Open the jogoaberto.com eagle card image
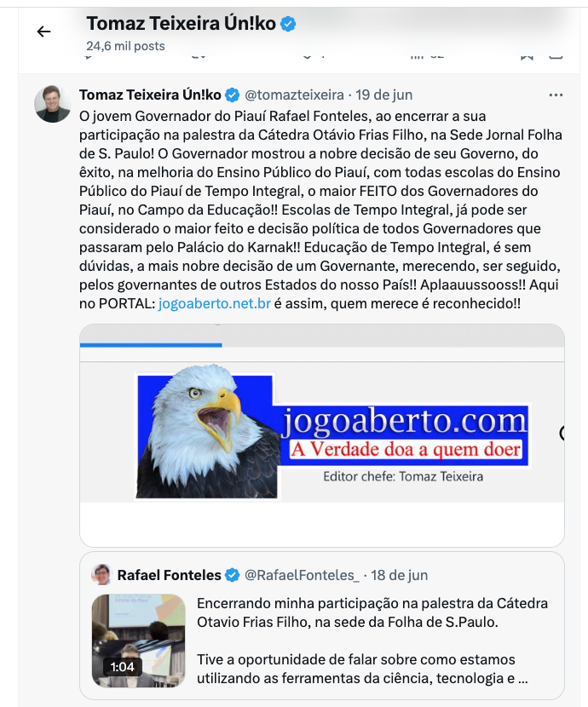Viewport: 588px width, 707px height. click(322, 435)
